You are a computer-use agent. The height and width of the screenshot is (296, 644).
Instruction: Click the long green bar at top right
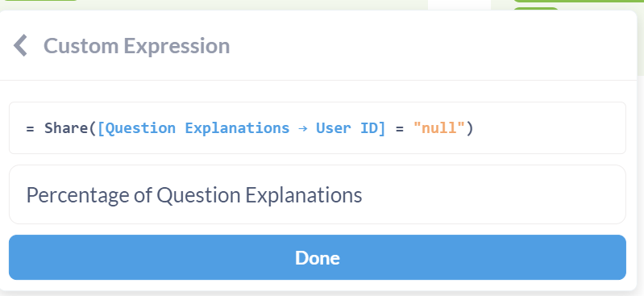pos(578,2)
